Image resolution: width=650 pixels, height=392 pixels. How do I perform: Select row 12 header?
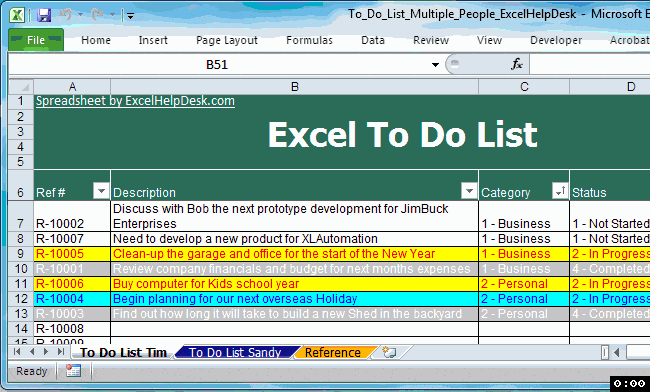21,299
